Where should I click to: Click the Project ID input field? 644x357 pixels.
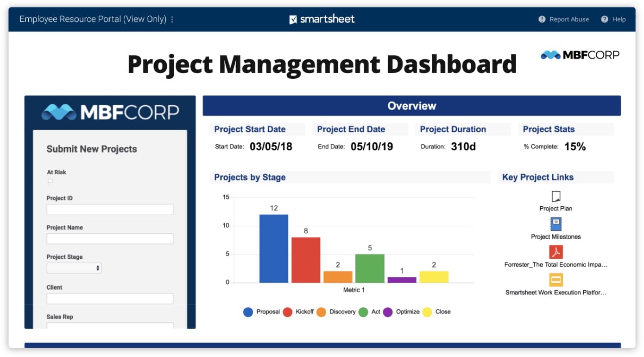point(110,210)
